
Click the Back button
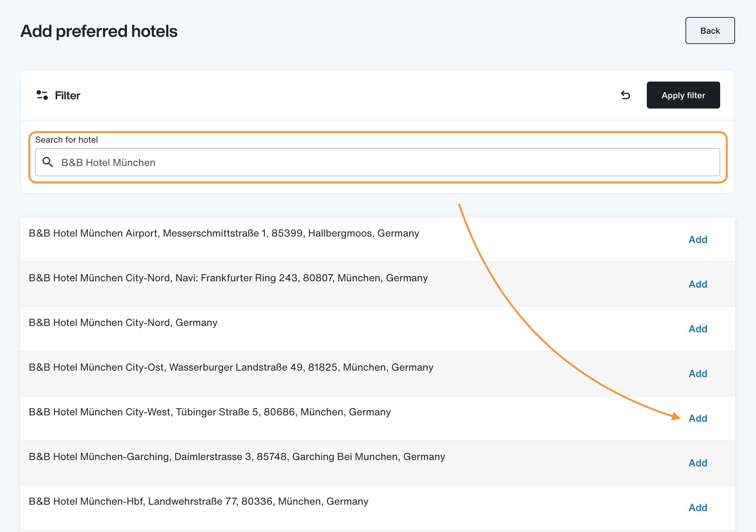tap(710, 31)
